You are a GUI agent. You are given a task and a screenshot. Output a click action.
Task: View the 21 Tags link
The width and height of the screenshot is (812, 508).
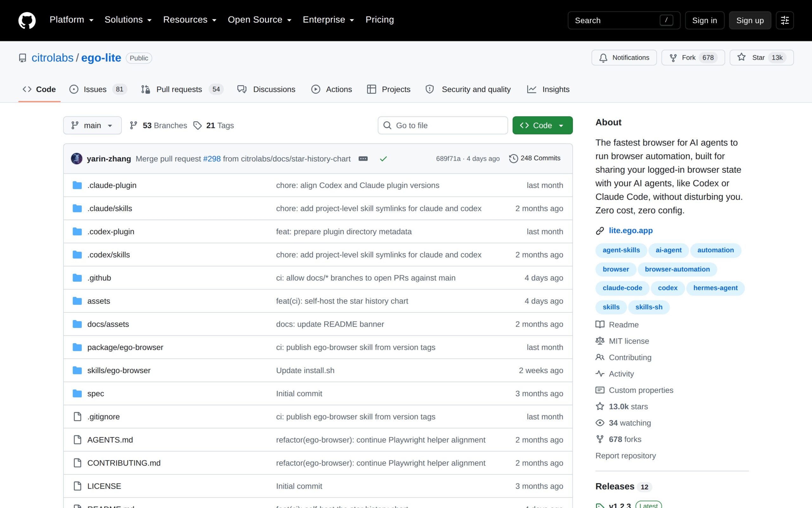click(x=214, y=125)
